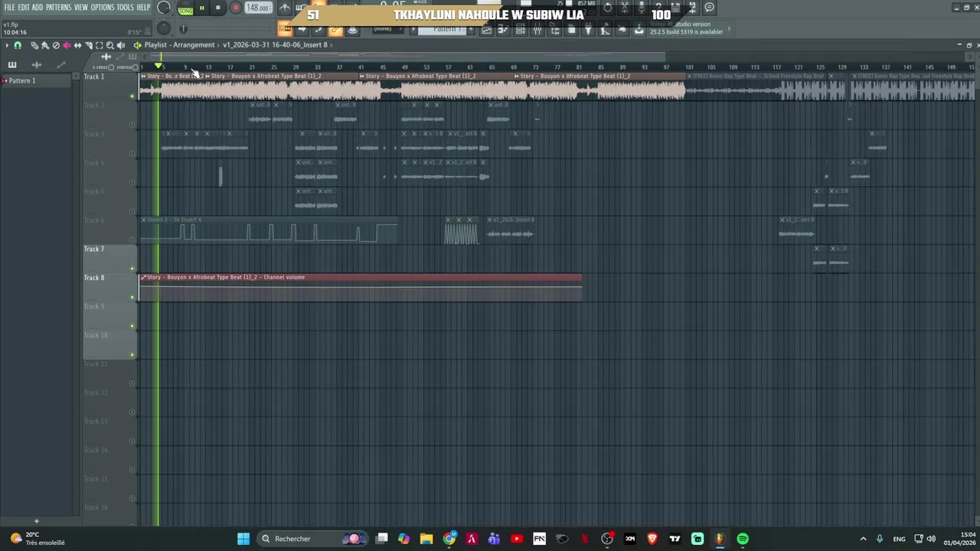Click the playlist horizontal scrollbar
The image size is (980, 551).
tap(410, 57)
